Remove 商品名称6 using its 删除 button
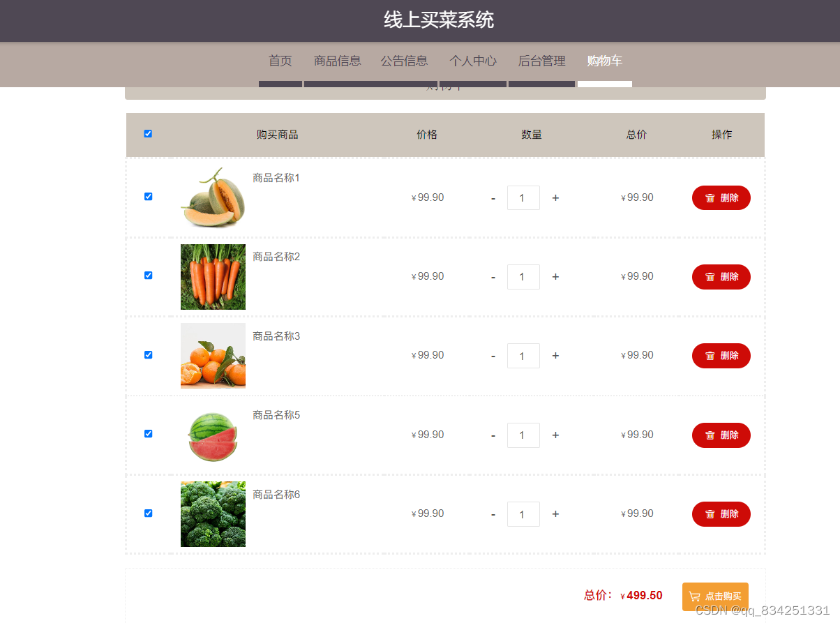The width and height of the screenshot is (840, 623). coord(721,513)
